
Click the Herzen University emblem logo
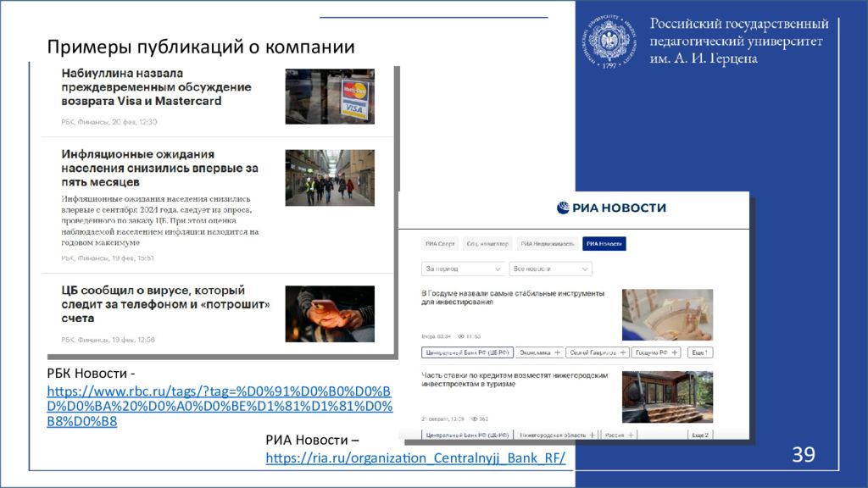coord(609,42)
